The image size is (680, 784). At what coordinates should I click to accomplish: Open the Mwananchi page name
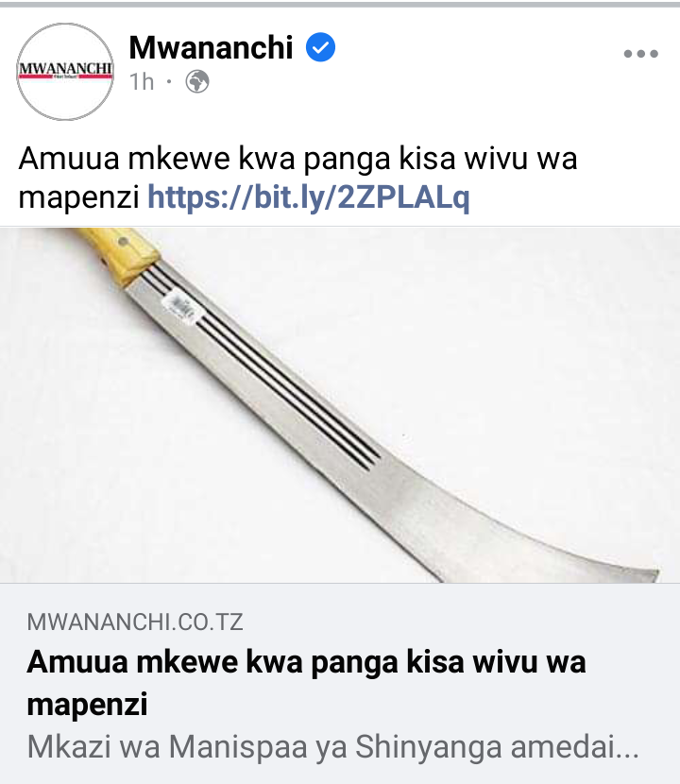coord(211,47)
